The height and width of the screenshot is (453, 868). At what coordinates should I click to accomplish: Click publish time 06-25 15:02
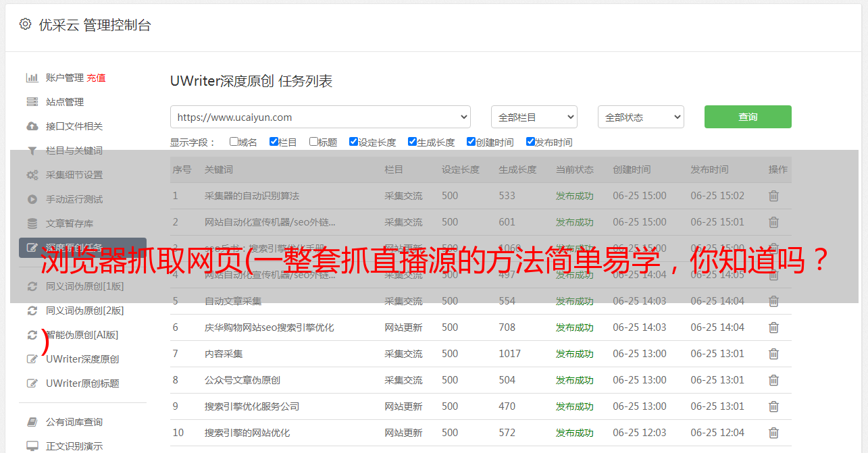717,196
